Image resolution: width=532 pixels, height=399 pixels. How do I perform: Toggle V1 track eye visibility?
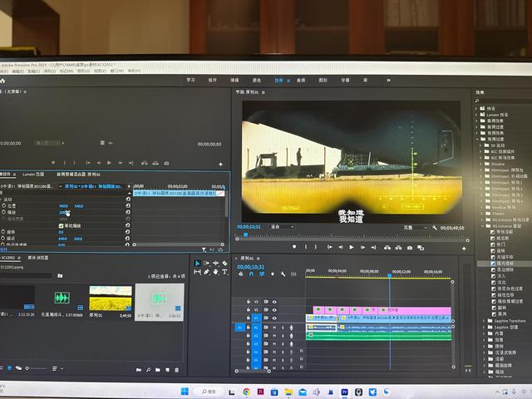(x=275, y=319)
